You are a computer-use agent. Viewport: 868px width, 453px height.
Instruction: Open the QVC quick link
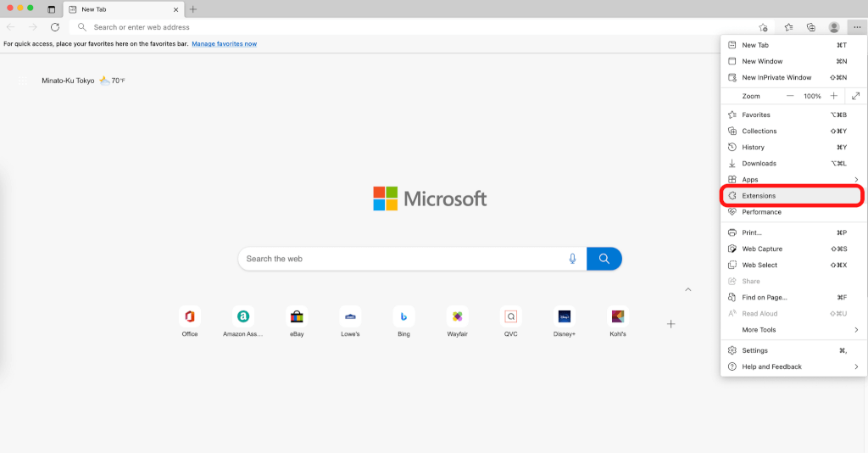pyautogui.click(x=511, y=322)
